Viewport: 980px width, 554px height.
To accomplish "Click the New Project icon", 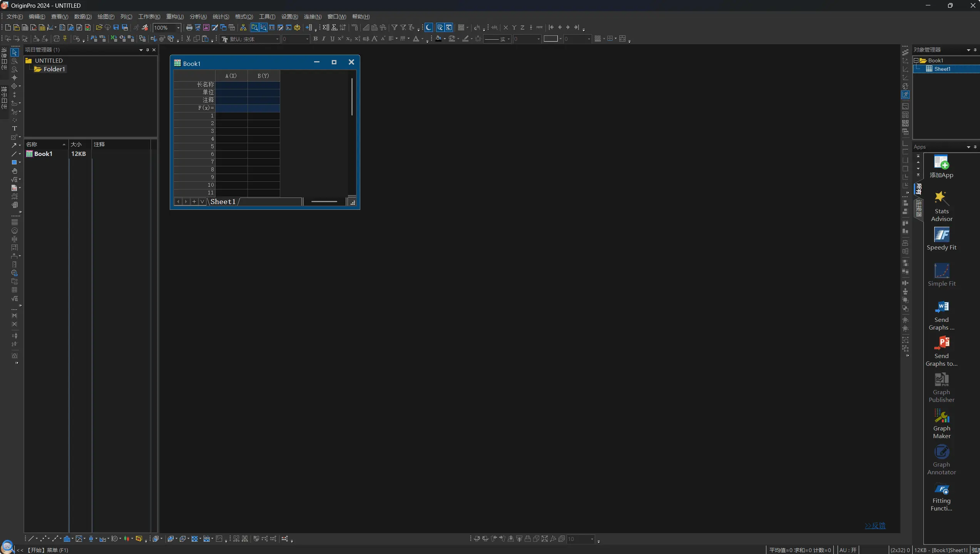I will 8,27.
